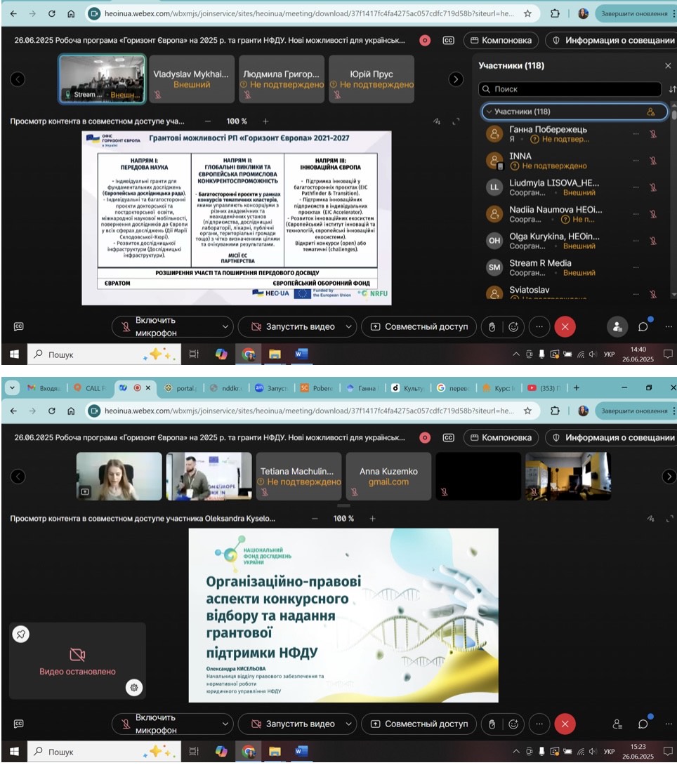
Task: Click the Copilot icon in the 14:40 taskbar
Action: (x=221, y=354)
